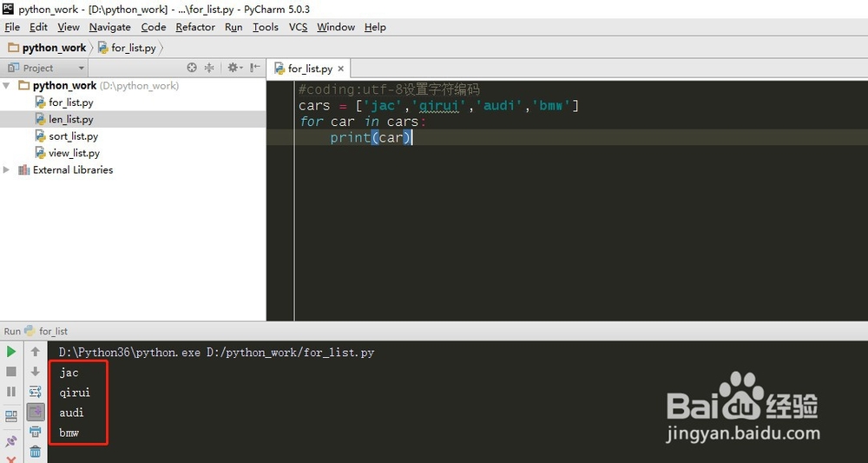The width and height of the screenshot is (868, 463).
Task: Open Project panel gear settings dropdown
Action: coord(235,68)
